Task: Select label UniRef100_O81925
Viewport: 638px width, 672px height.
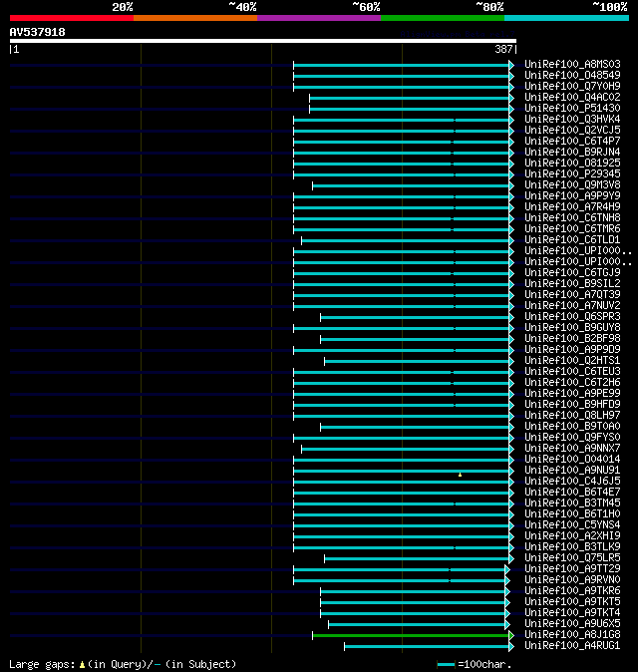Action: 572,163
